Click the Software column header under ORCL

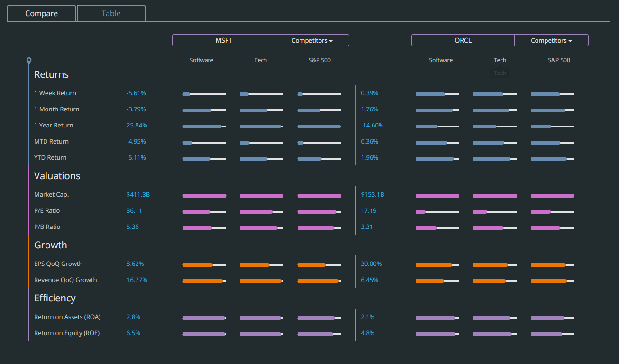point(441,60)
